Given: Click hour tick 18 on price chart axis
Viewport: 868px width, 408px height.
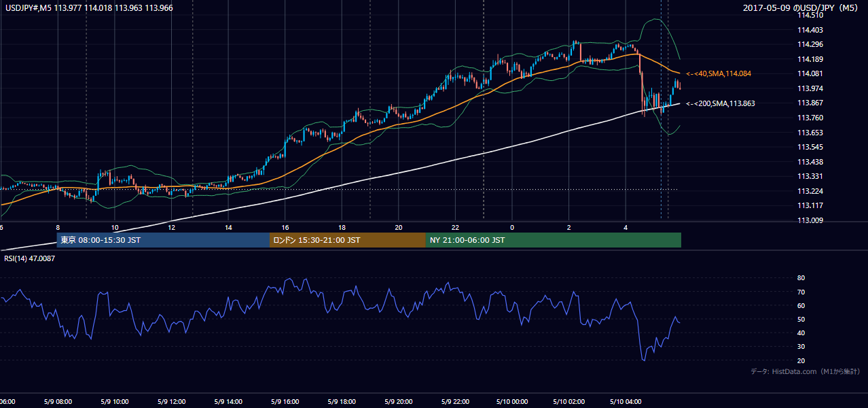Looking at the screenshot, I should [342, 227].
